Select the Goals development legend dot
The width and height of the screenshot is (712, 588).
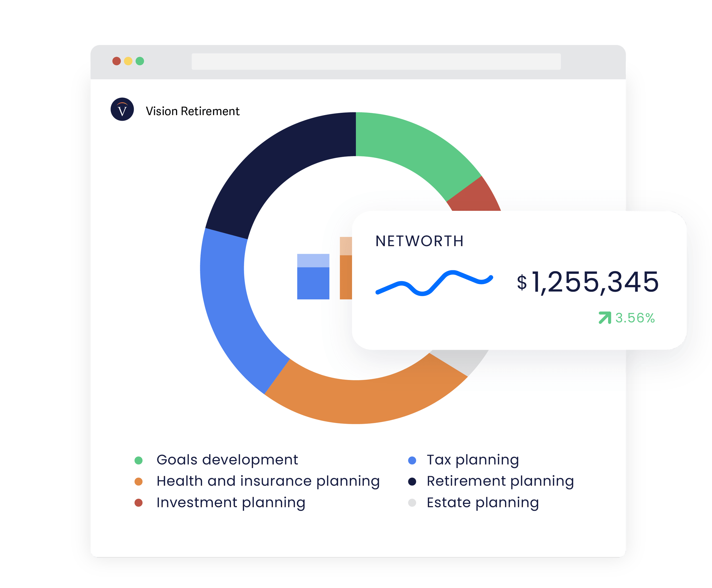(138, 460)
